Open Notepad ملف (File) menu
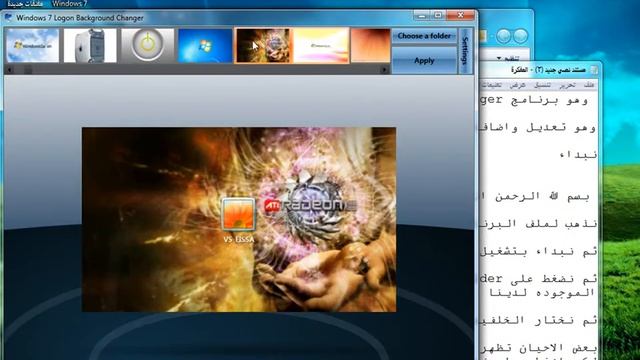Screen dimensions: 640x360 click(589, 85)
